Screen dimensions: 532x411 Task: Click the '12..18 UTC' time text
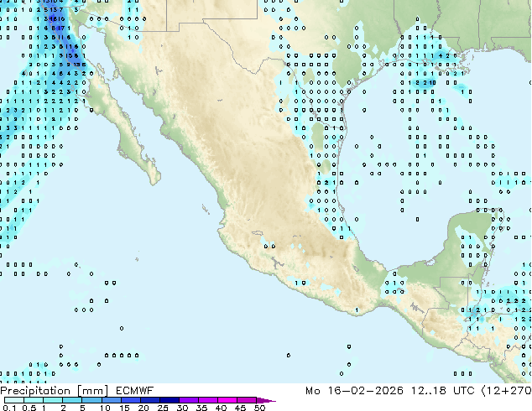(x=443, y=391)
